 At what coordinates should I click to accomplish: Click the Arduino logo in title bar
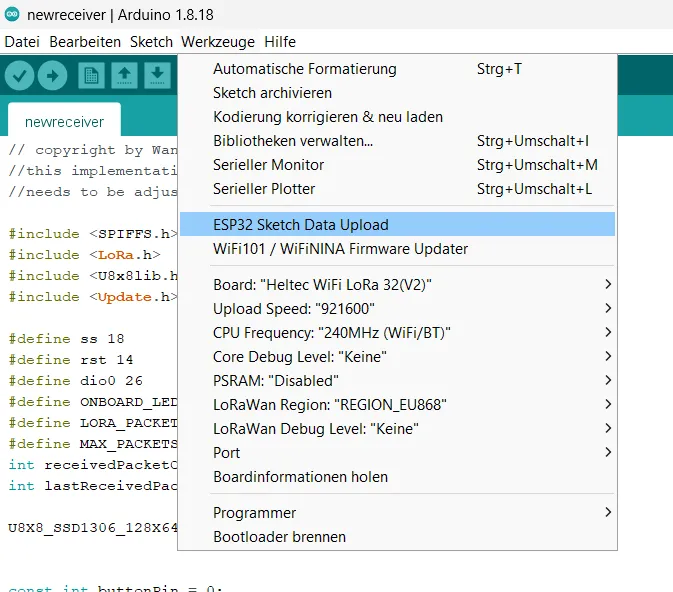point(11,15)
